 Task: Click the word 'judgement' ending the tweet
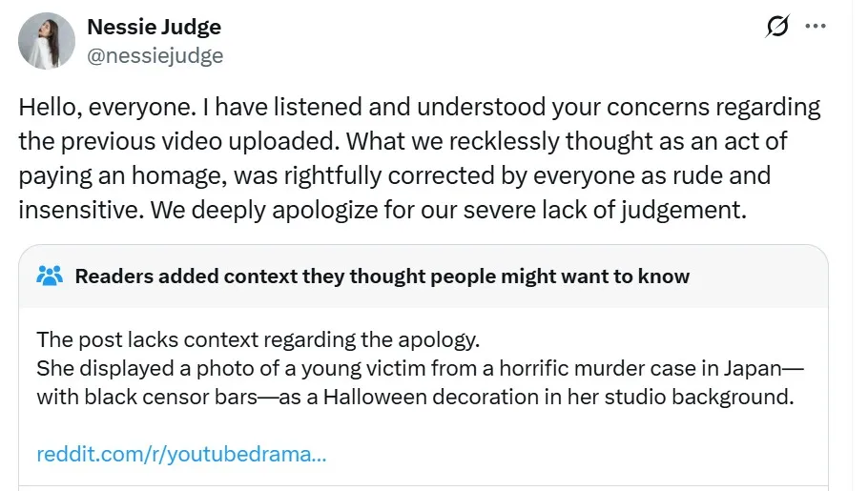click(686, 211)
